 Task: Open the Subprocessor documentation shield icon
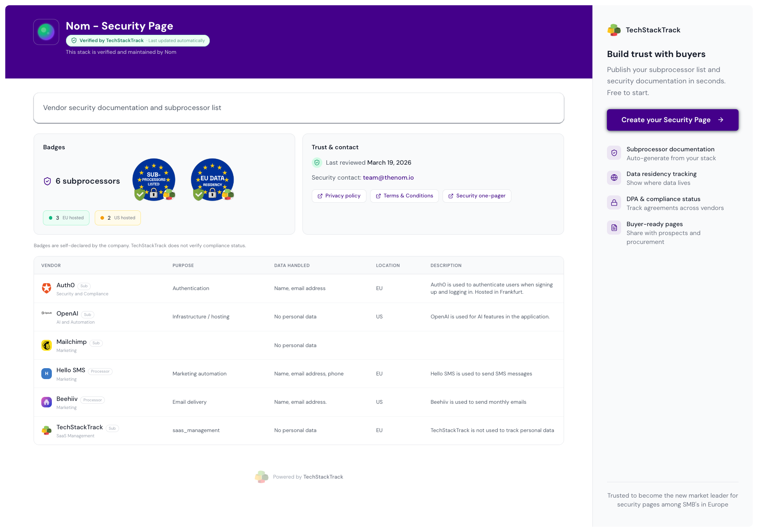coord(614,153)
